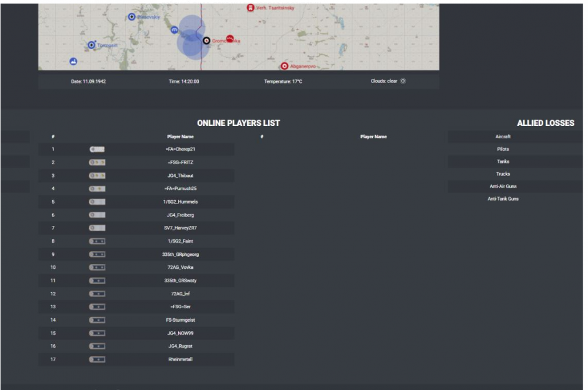Click the blue frontline zone circles on map
588x390 pixels.
coord(192,38)
